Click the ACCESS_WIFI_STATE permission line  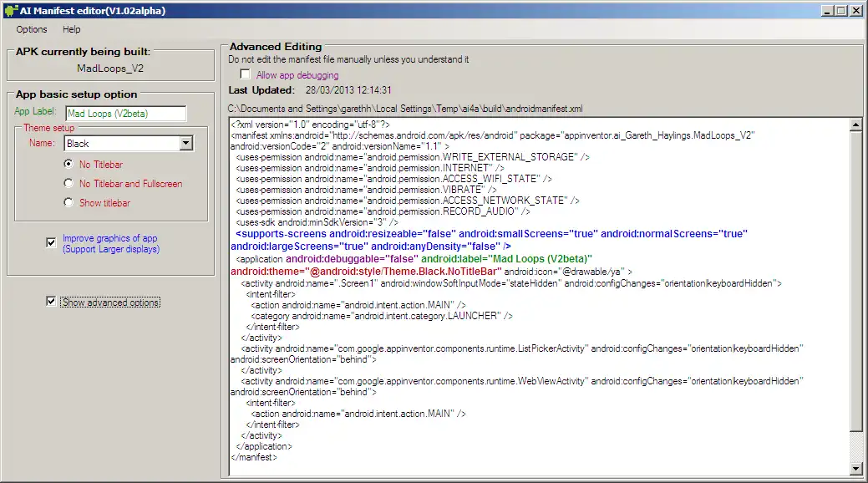[393, 179]
